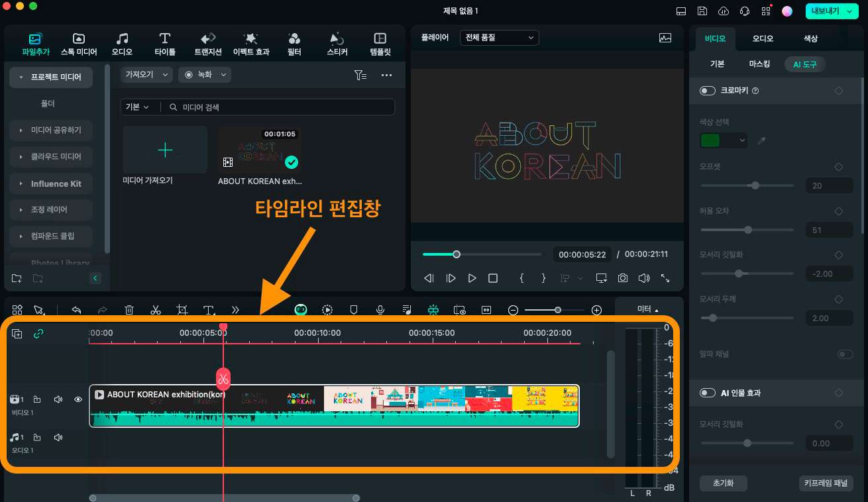Click the 허용 오차 tolerance slider
868x502 pixels.
click(747, 230)
